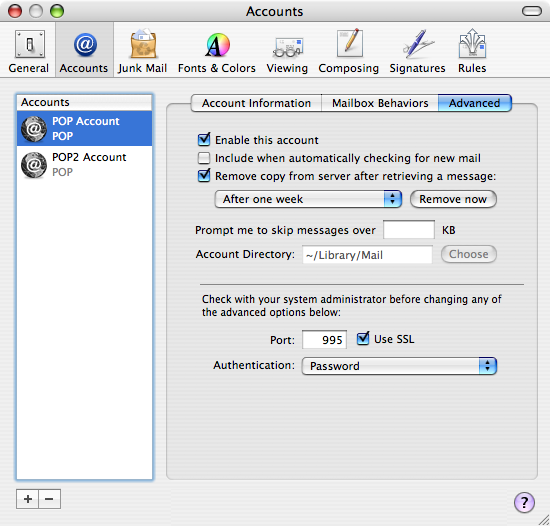Toggle the Use SSL checkbox
The height and width of the screenshot is (526, 550).
363,339
